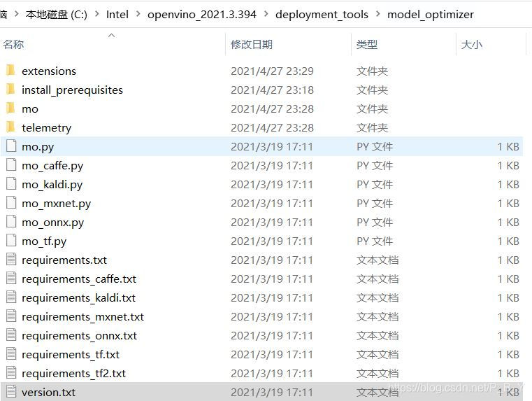The width and height of the screenshot is (532, 401).
Task: Click 文件夹 type of telemetry row
Action: pyautogui.click(x=372, y=128)
